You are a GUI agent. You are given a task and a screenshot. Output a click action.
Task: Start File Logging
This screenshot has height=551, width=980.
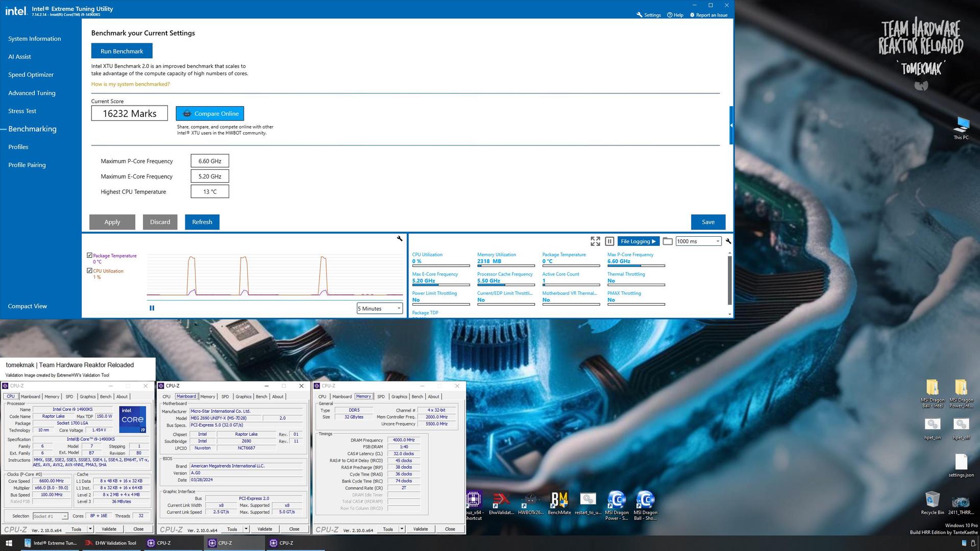pyautogui.click(x=638, y=241)
